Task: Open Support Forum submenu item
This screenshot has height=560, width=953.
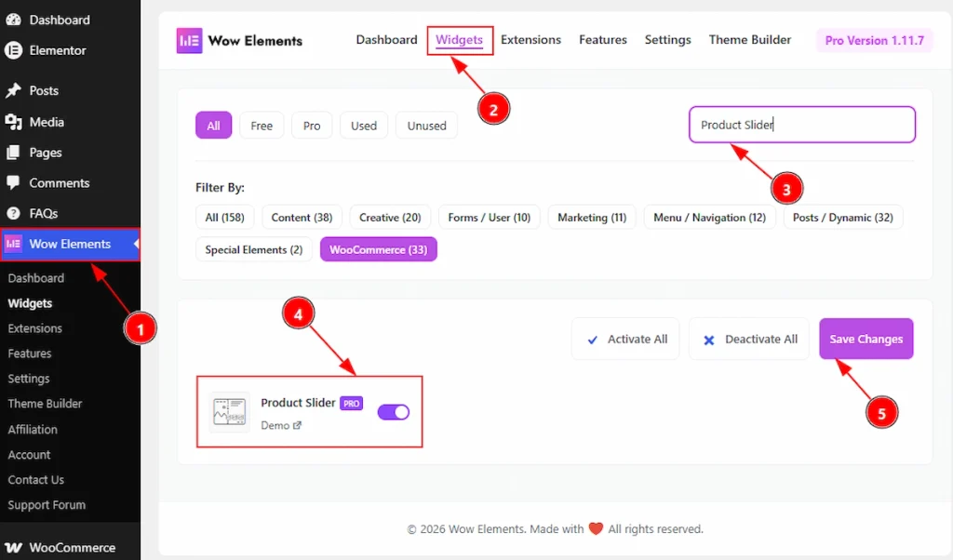Action: pos(47,505)
